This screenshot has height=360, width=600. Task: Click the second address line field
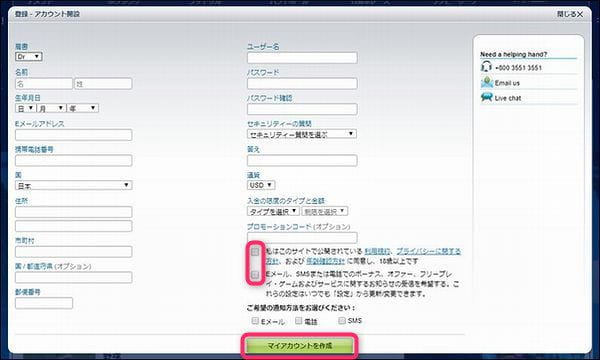(73, 226)
